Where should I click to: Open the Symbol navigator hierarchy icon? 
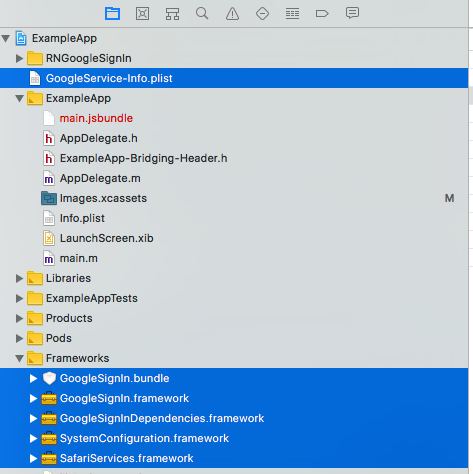pyautogui.click(x=172, y=14)
